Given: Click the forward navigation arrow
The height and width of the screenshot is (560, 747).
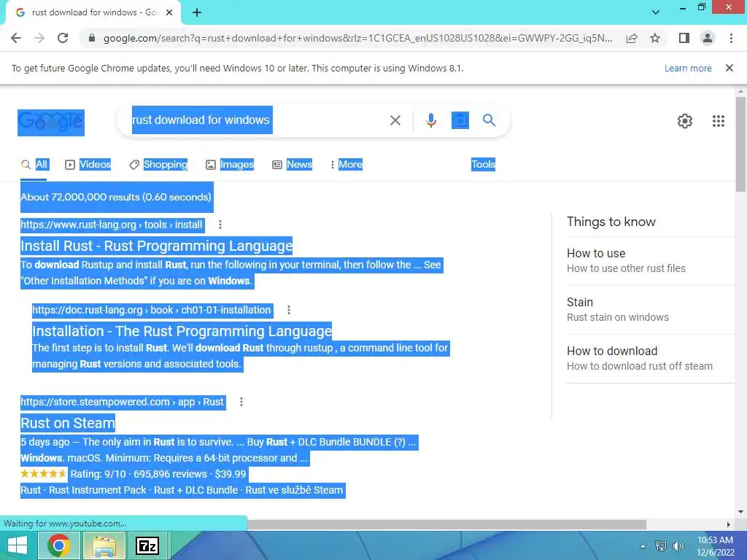Looking at the screenshot, I should 39,38.
